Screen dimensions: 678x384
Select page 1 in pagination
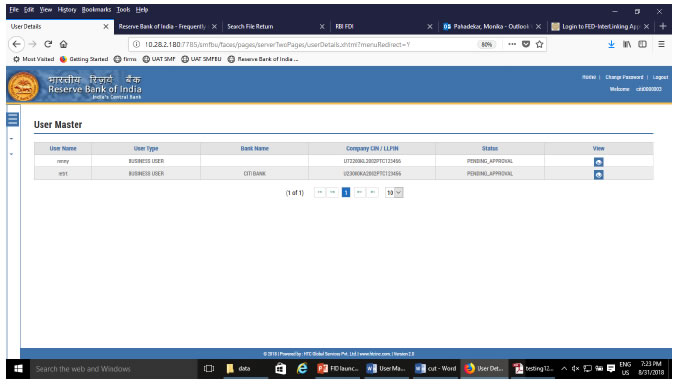click(345, 192)
